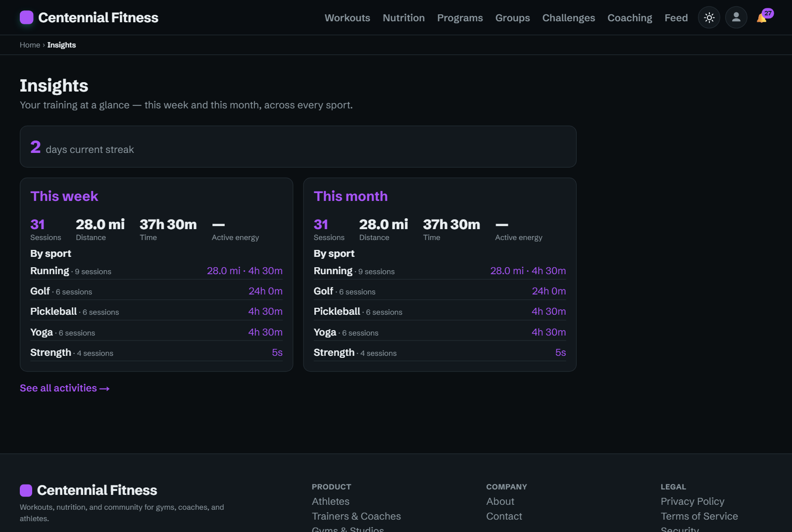Viewport: 792px width, 532px height.
Task: Click 28.0 mi Distance stat in This month
Action: 384,230
